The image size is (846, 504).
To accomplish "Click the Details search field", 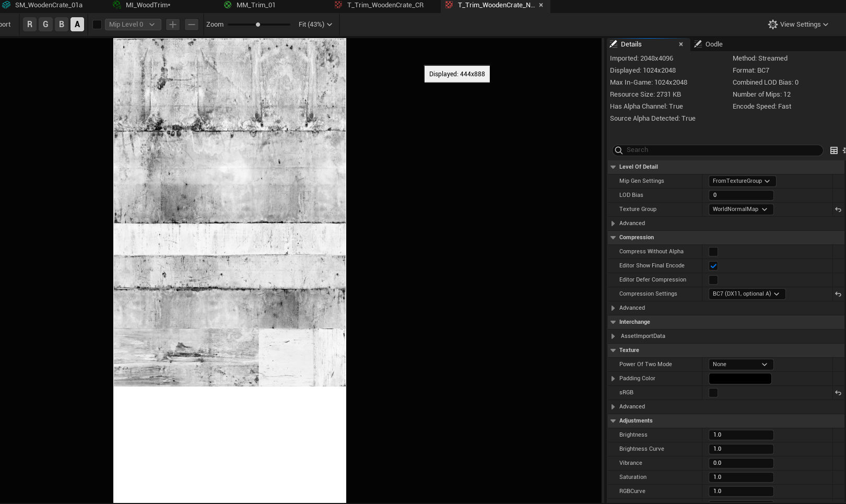I will (721, 150).
